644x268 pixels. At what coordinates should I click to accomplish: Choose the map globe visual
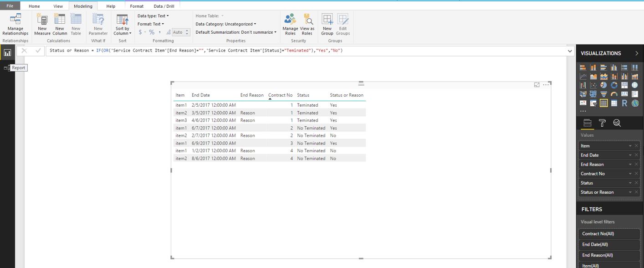click(x=635, y=85)
